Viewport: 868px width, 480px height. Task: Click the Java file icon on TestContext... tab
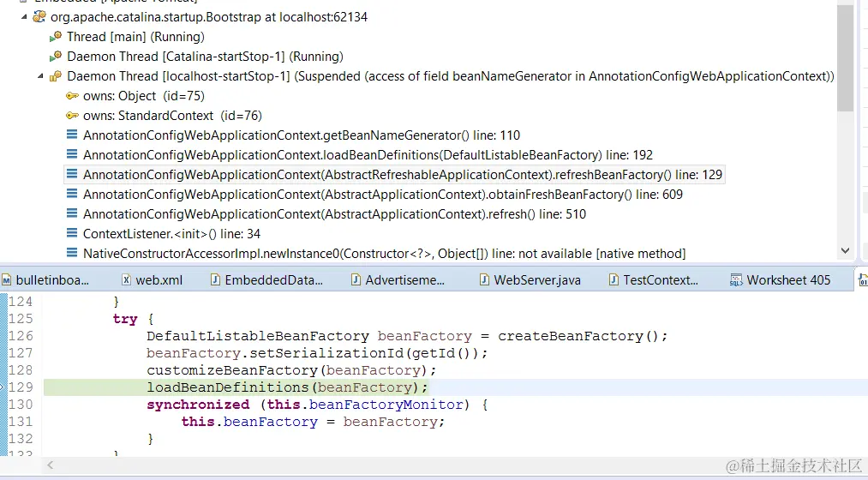coord(614,280)
